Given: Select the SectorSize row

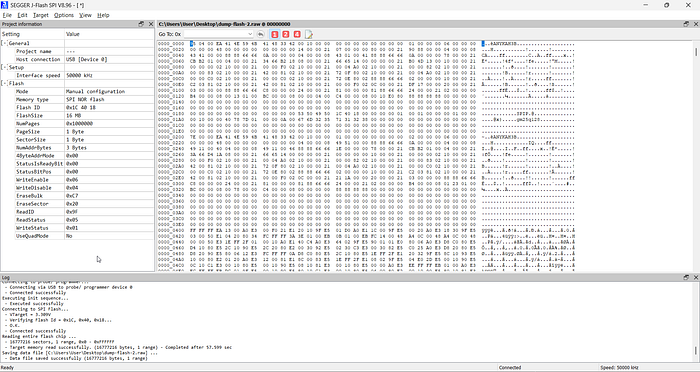Looking at the screenshot, I should [77, 140].
